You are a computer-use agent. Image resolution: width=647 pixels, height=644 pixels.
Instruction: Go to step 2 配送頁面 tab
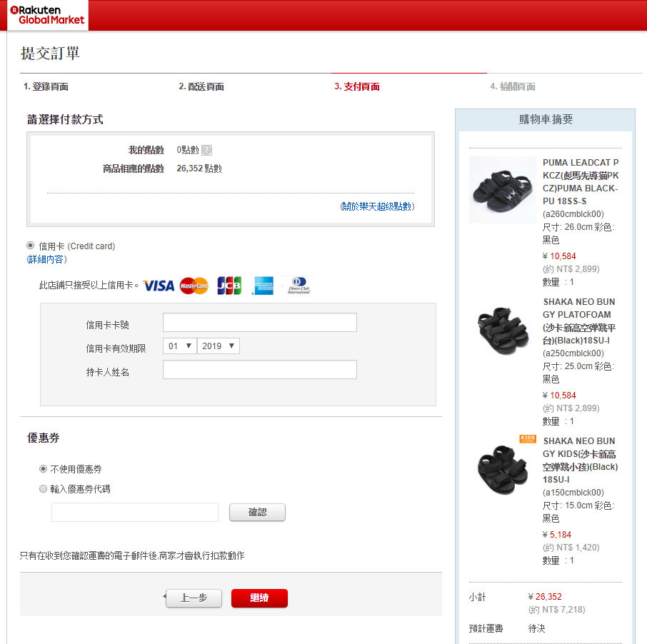(201, 86)
